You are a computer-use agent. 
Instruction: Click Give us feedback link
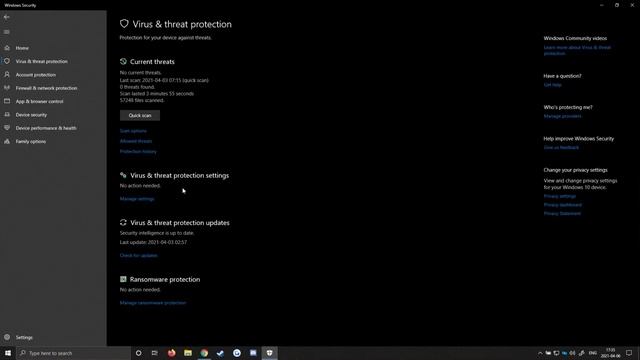(x=561, y=148)
